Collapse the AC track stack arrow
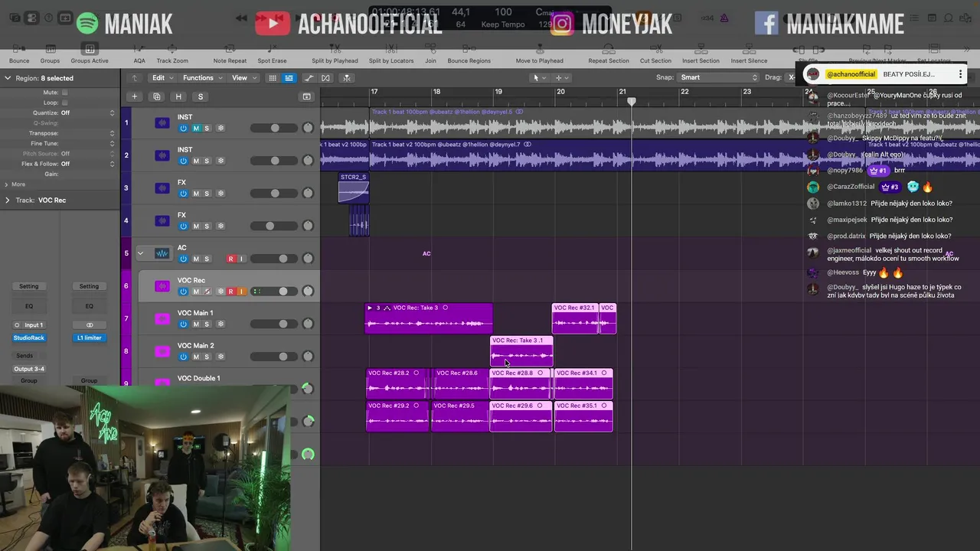 (x=140, y=253)
